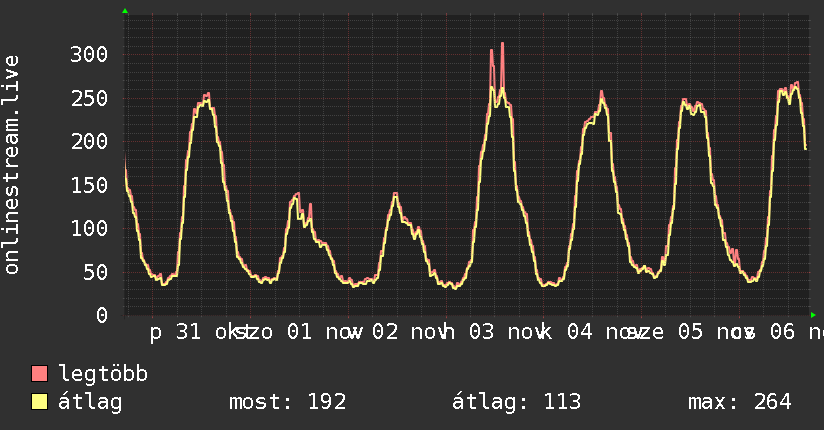This screenshot has width=824, height=430.
Task: Click the green arrow atop the y-axis
Action: click(125, 11)
